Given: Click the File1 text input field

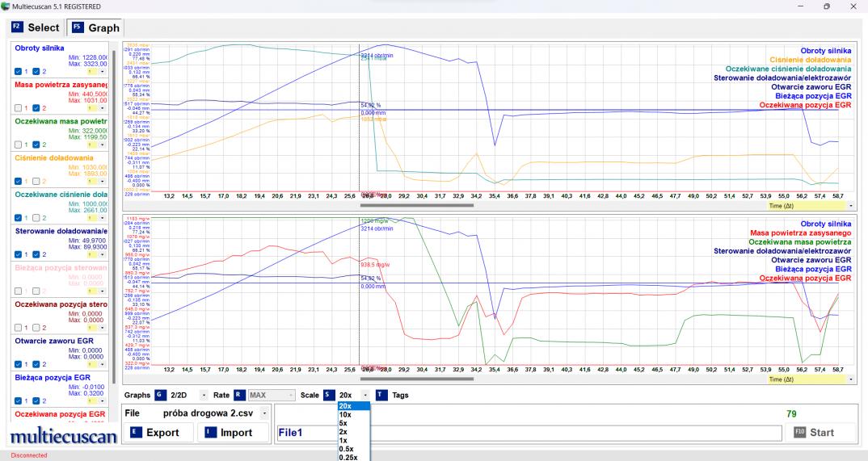Looking at the screenshot, I should pyautogui.click(x=529, y=433).
